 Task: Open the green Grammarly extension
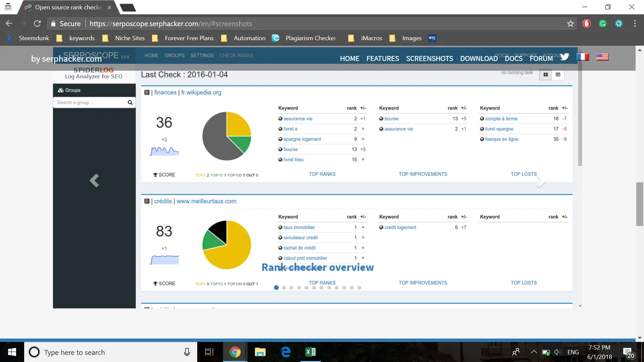click(x=603, y=24)
